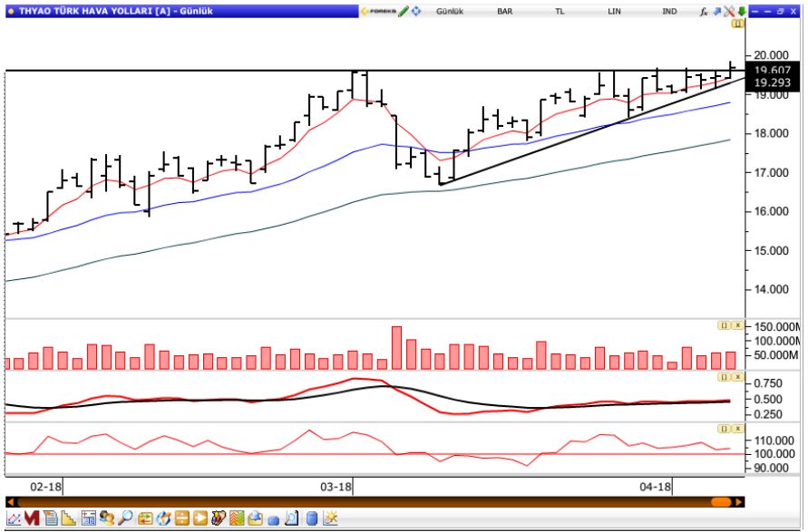Select the green pencil drawing tool
This screenshot has width=808, height=532.
pyautogui.click(x=404, y=11)
